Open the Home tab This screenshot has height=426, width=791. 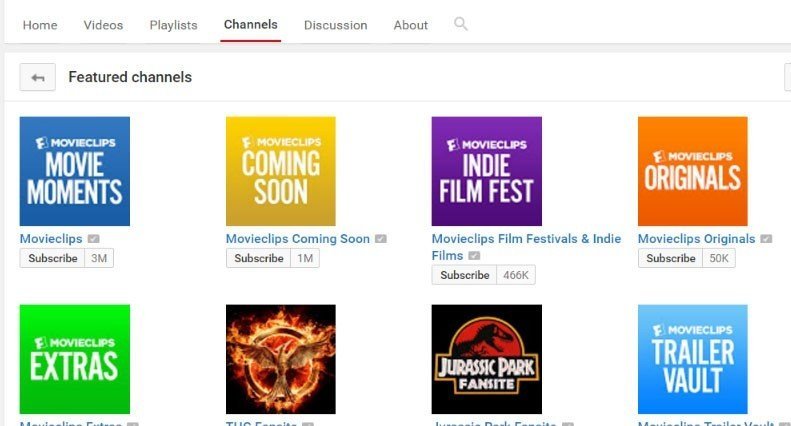(40, 25)
